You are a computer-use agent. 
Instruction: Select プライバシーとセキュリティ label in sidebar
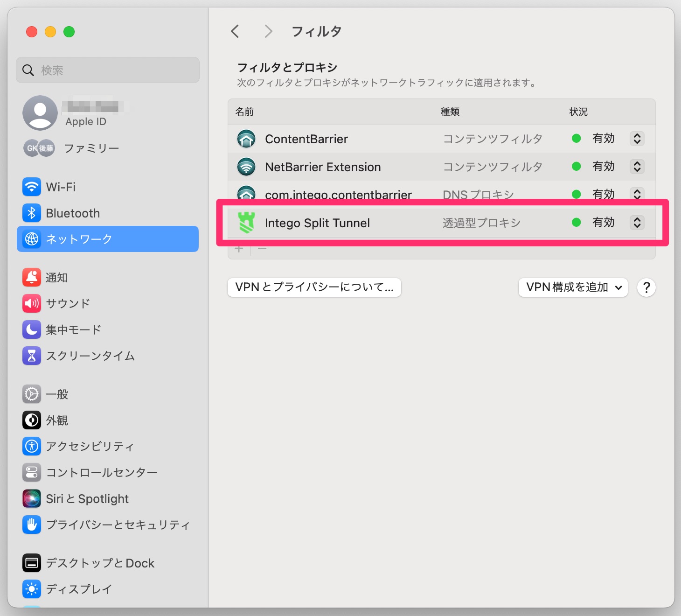click(x=118, y=525)
